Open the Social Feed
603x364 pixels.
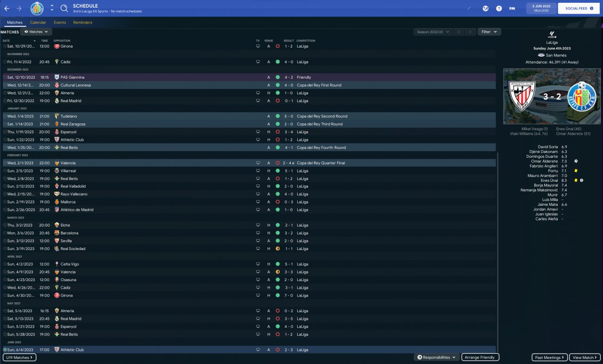(579, 8)
